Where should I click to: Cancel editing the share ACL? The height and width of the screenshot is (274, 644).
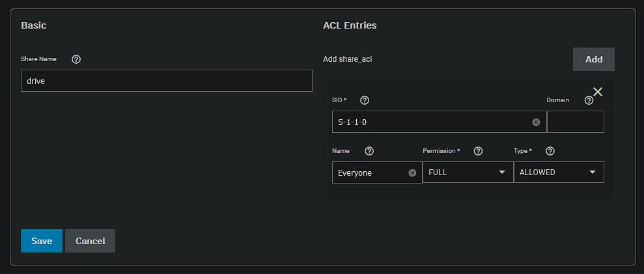coord(91,241)
